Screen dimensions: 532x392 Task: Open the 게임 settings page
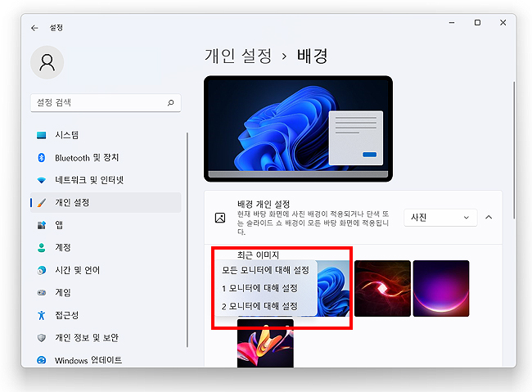(106, 292)
